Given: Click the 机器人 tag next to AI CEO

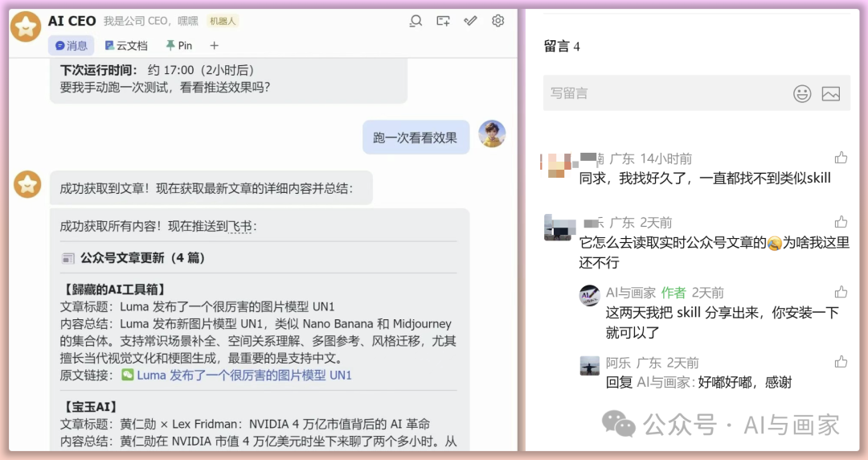Looking at the screenshot, I should [x=223, y=21].
